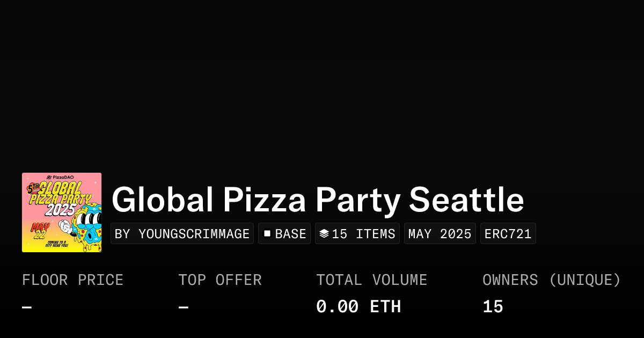Click the MAY 2025 date badge

[440, 234]
